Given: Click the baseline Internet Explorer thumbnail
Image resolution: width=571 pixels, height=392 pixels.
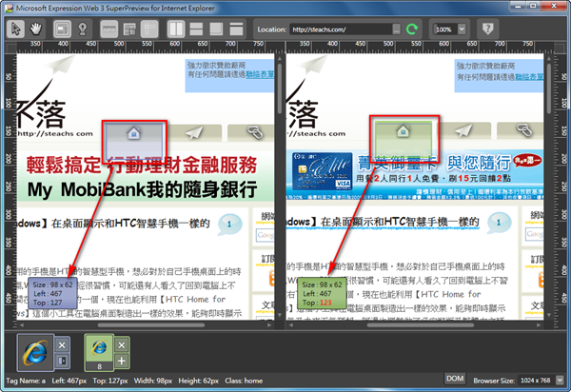Looking at the screenshot, I should click(35, 352).
